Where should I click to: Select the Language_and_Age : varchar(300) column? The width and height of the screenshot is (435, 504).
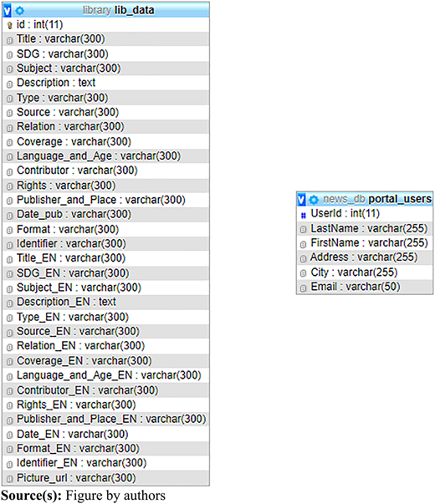click(106, 156)
